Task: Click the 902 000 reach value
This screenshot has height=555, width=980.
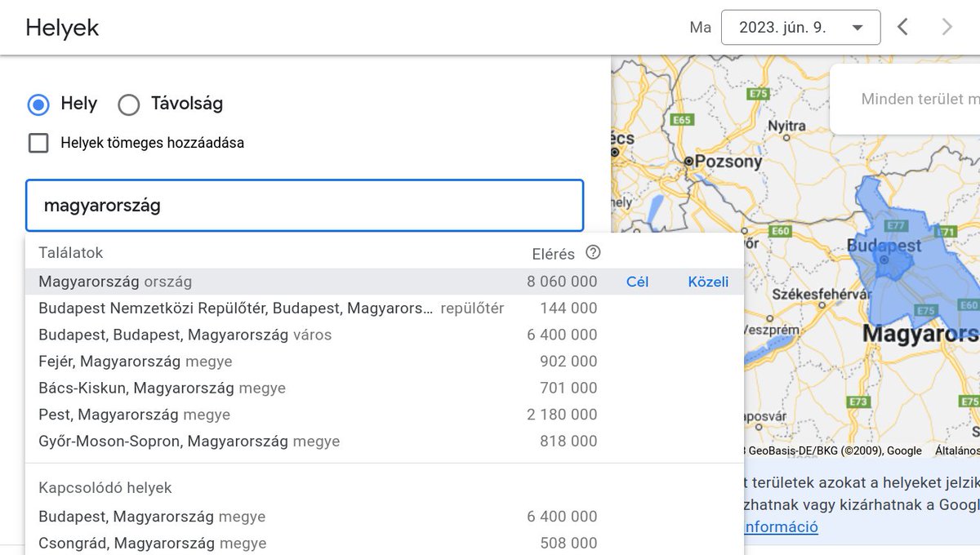Action: click(568, 362)
